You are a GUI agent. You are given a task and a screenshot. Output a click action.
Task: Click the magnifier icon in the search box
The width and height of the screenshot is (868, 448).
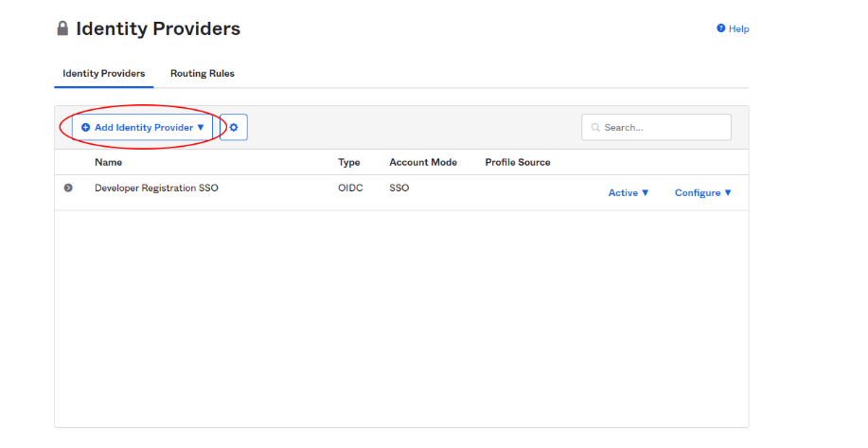(595, 128)
